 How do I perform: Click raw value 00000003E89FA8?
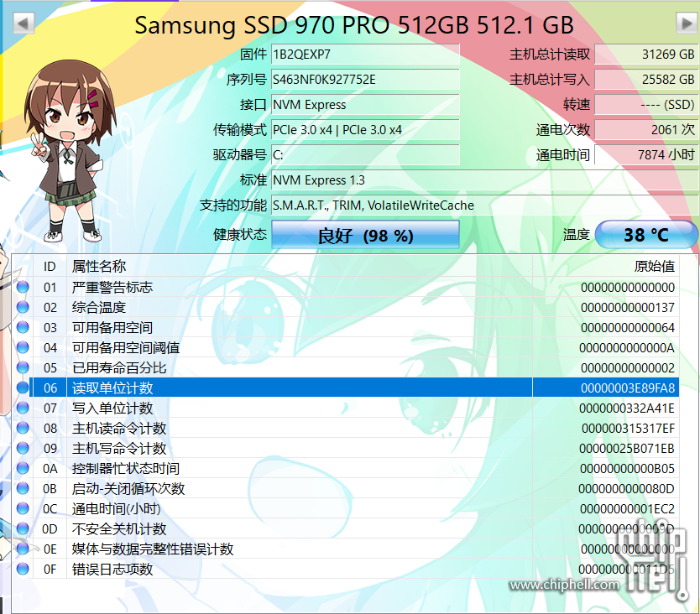click(x=627, y=388)
